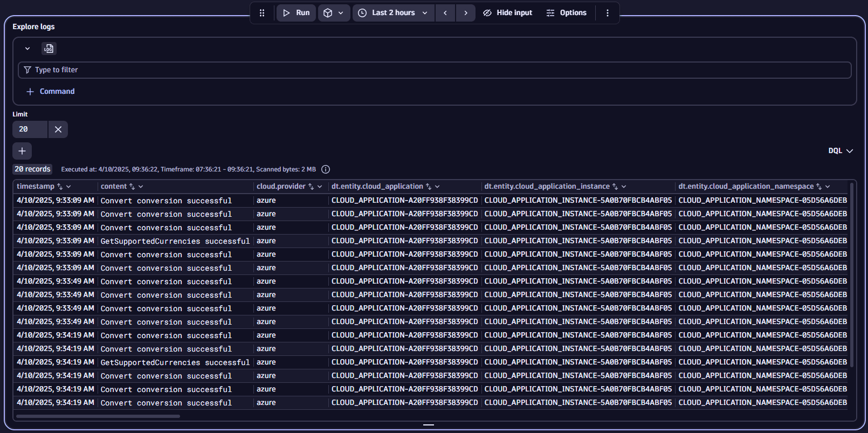
Task: Click the scanned bytes info icon
Action: pyautogui.click(x=326, y=169)
